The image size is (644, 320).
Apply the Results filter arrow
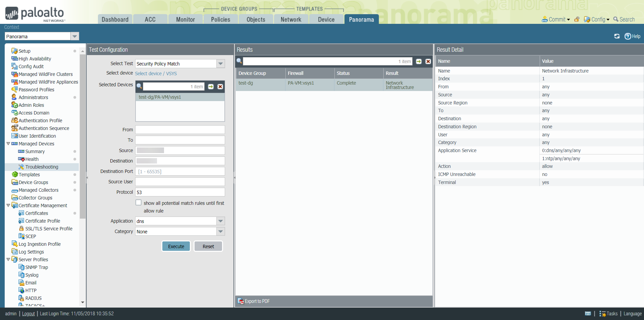419,61
